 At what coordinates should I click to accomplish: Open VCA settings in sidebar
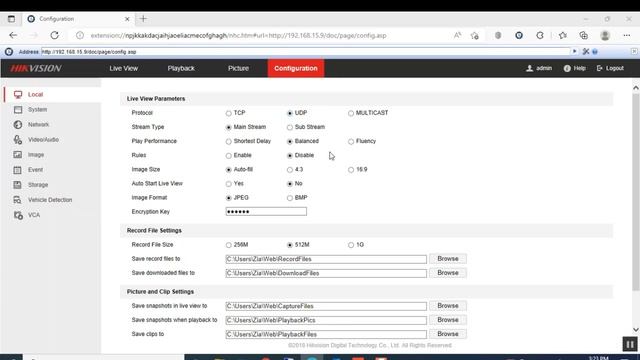33,215
